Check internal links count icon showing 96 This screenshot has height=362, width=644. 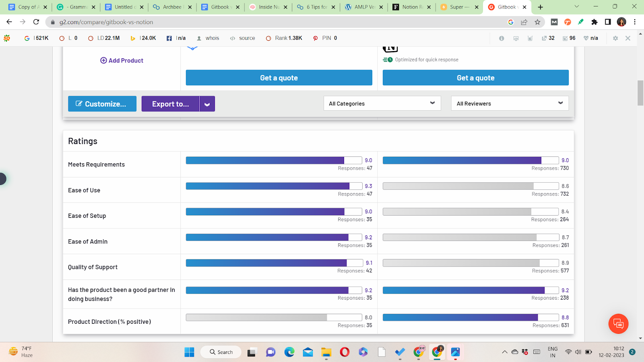click(x=568, y=38)
